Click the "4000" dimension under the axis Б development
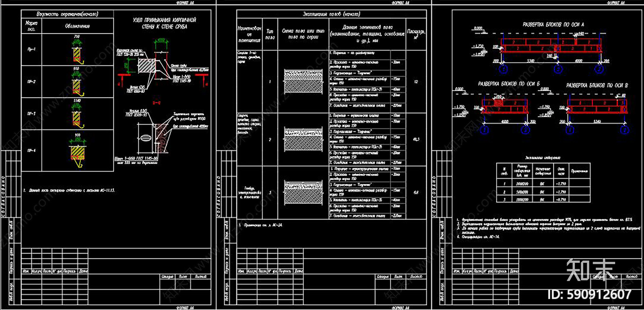 click(x=505, y=121)
